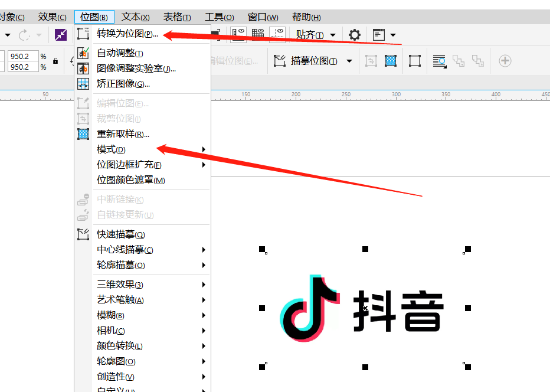550x392 pixels.
Task: Open the 表格(T) menu
Action: pyautogui.click(x=177, y=17)
